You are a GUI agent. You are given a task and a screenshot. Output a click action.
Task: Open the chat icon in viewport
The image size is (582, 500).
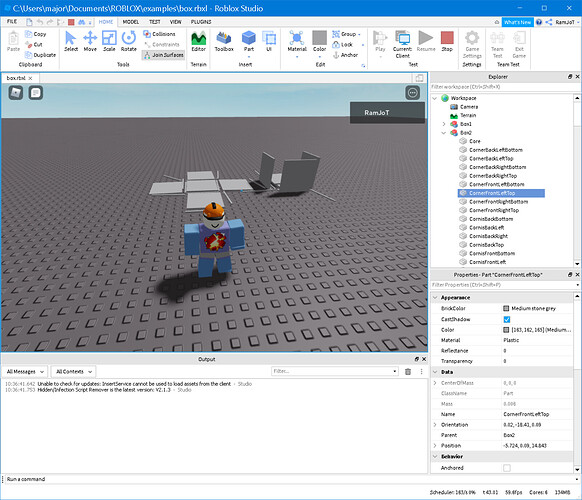click(x=36, y=93)
